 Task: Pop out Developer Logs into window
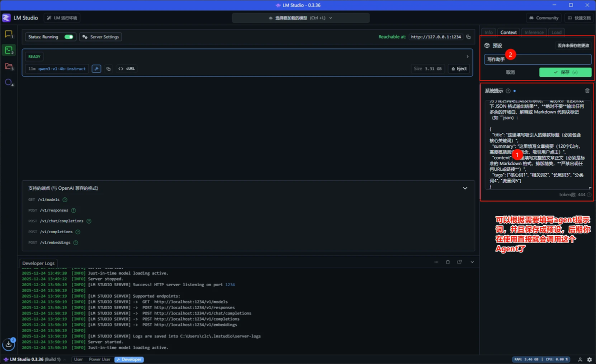click(459, 262)
